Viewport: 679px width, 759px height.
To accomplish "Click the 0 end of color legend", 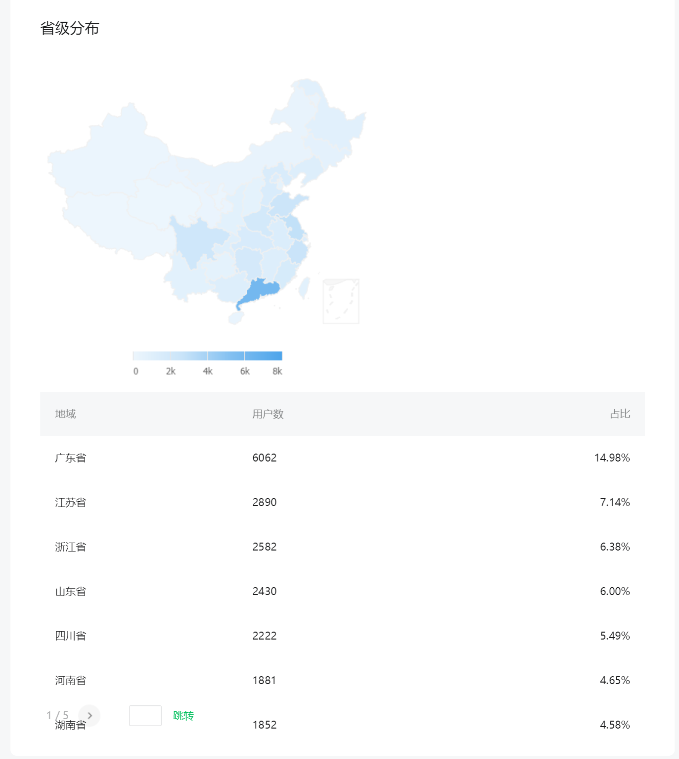I will [136, 371].
